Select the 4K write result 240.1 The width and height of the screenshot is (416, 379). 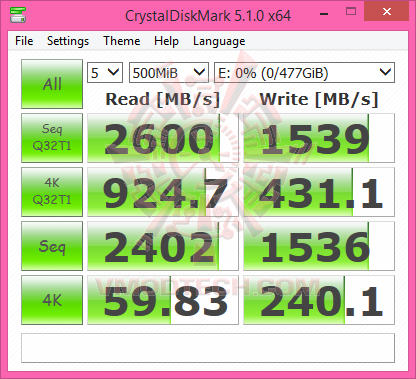click(319, 300)
